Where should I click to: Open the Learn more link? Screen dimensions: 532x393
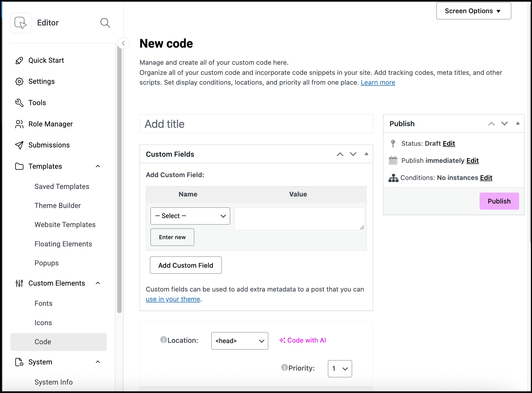378,82
